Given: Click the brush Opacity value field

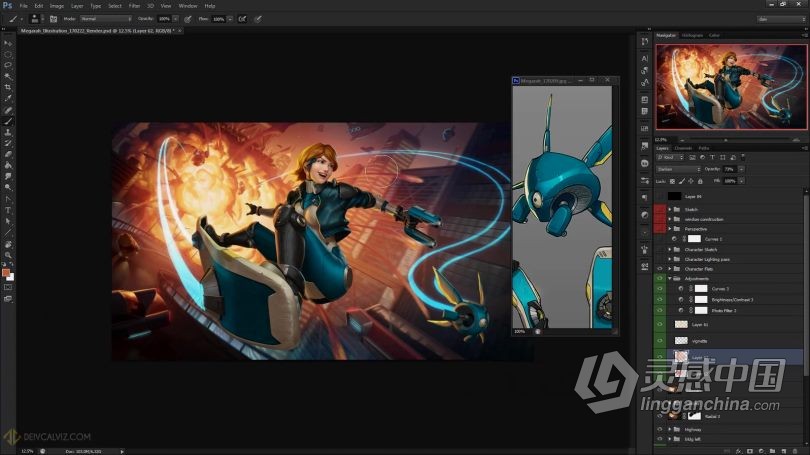Looking at the screenshot, I should [x=164, y=19].
